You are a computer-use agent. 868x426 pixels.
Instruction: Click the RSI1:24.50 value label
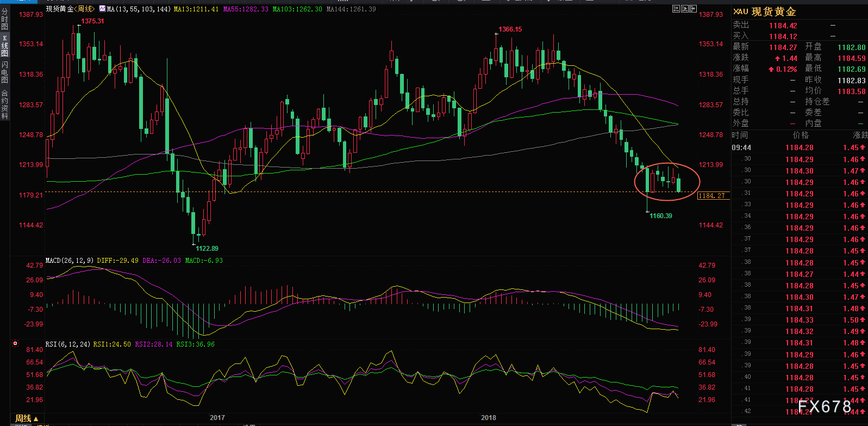pos(112,344)
